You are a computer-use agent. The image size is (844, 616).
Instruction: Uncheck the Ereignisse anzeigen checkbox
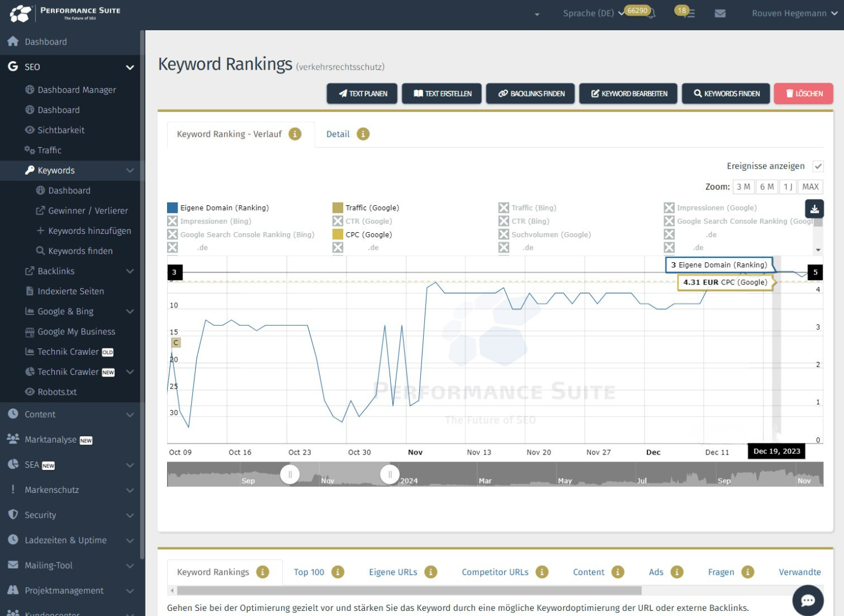pyautogui.click(x=819, y=166)
